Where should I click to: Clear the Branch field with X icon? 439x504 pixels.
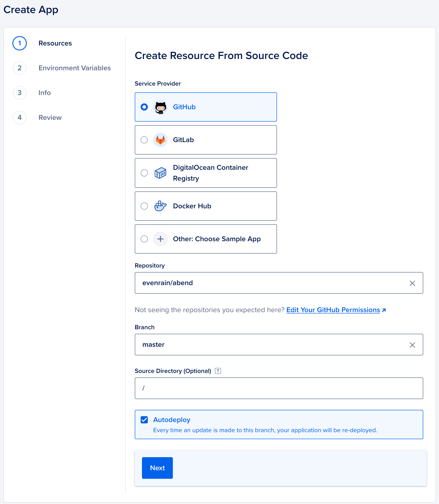click(412, 345)
